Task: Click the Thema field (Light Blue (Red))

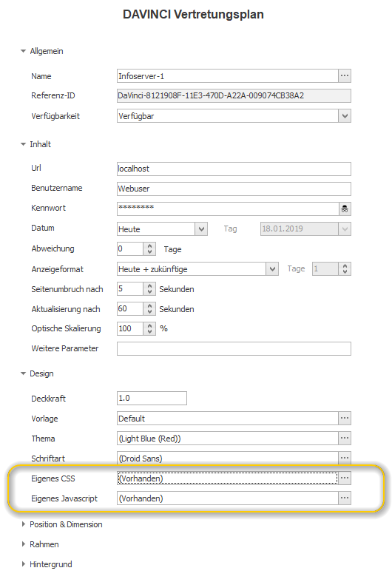Action: coord(228,438)
